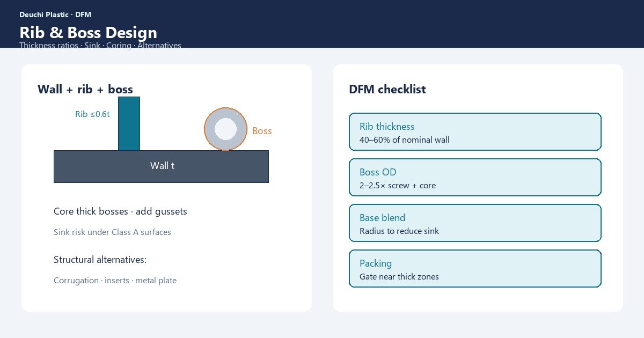Open the Base blend checklist card
Screen dimensions: 644x338
click(x=475, y=223)
